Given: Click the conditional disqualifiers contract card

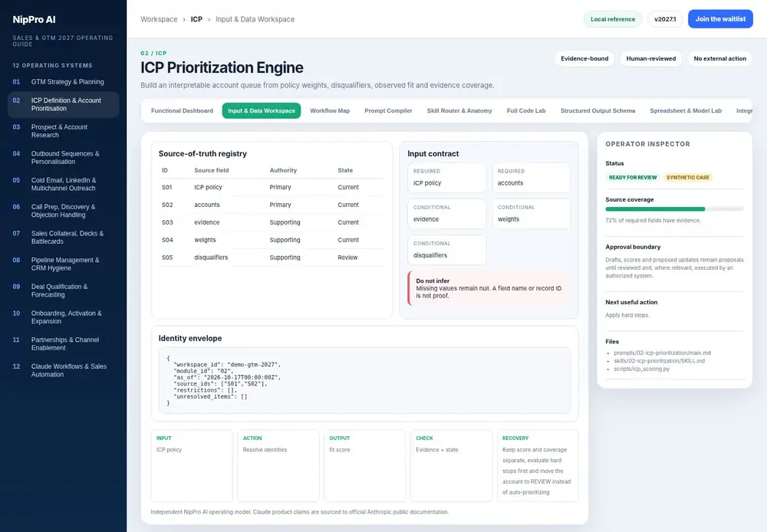Looking at the screenshot, I should (x=446, y=250).
